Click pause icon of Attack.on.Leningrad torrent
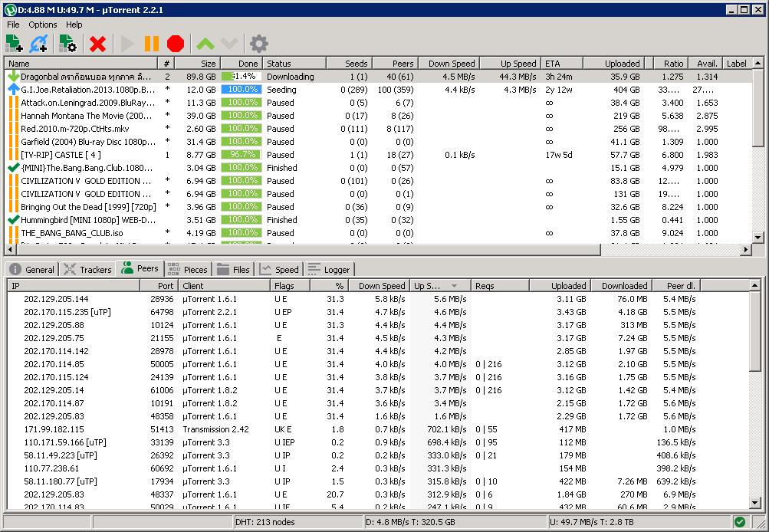 click(13, 103)
